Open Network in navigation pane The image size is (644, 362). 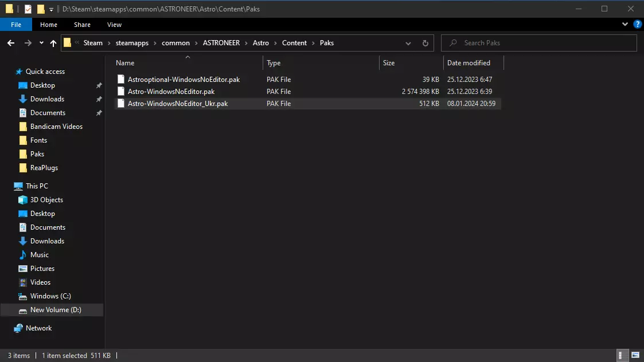click(x=38, y=328)
